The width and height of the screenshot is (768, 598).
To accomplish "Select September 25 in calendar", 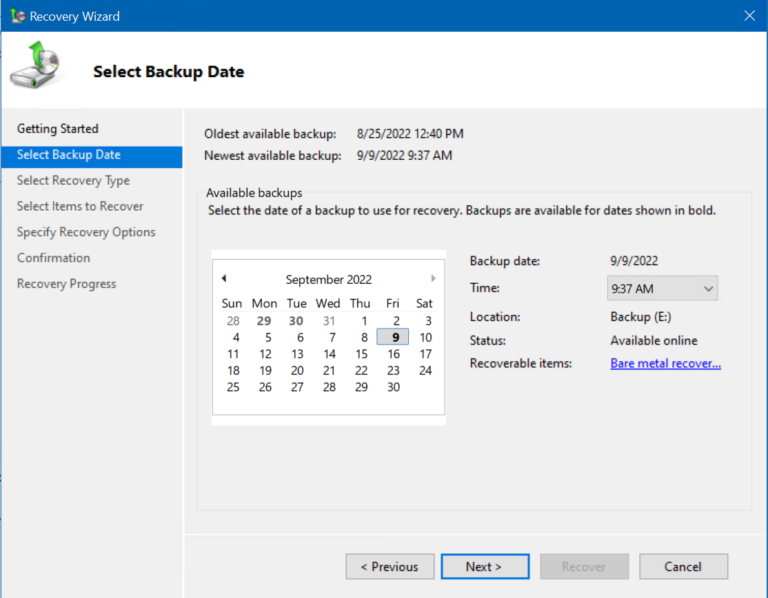I will click(x=233, y=387).
